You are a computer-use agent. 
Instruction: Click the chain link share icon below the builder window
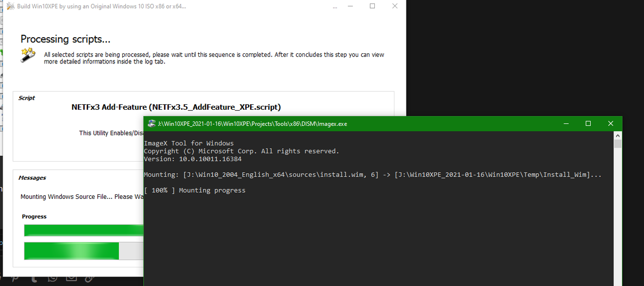click(x=90, y=278)
